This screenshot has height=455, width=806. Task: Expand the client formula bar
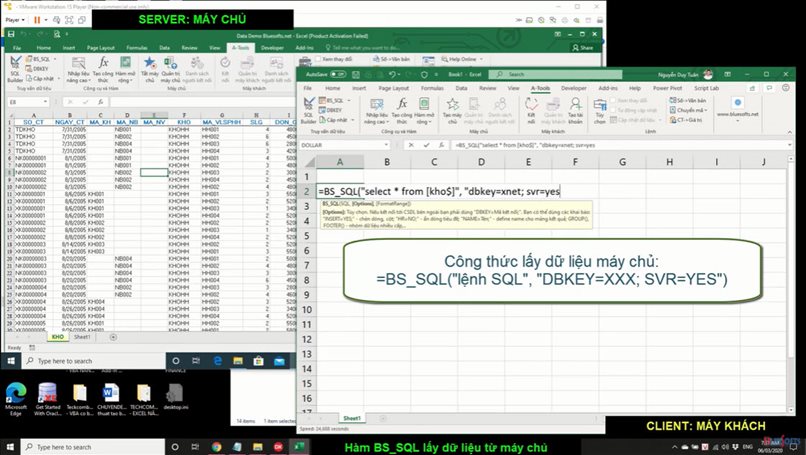click(x=790, y=145)
